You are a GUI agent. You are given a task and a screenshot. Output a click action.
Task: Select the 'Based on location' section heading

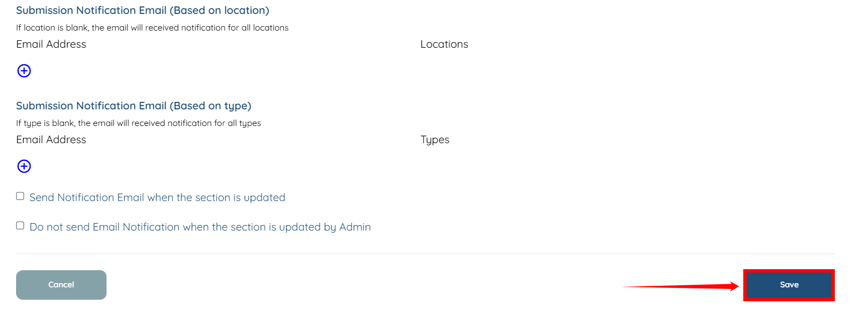(x=143, y=10)
